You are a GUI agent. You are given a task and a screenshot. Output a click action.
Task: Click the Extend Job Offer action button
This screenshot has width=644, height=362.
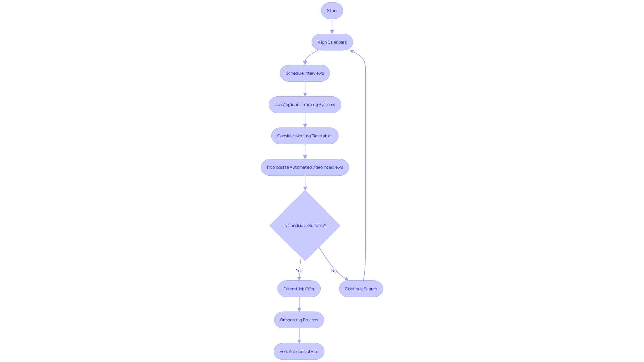(299, 288)
